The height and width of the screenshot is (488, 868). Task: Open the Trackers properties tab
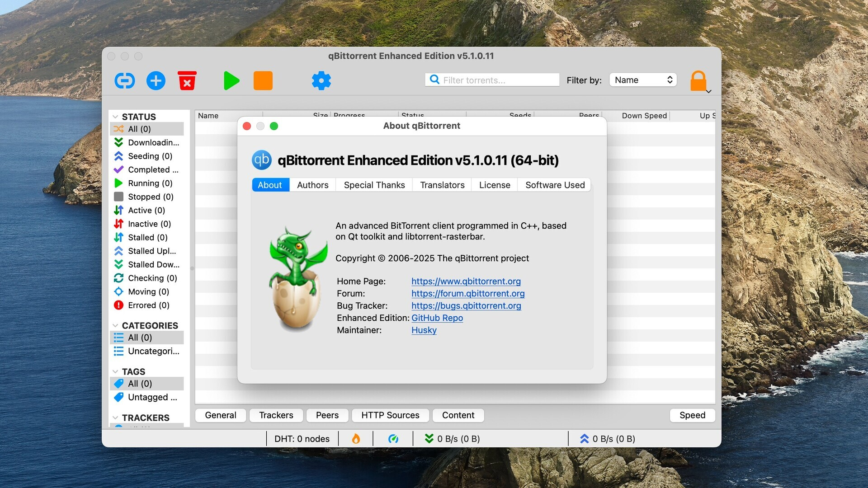coord(276,415)
